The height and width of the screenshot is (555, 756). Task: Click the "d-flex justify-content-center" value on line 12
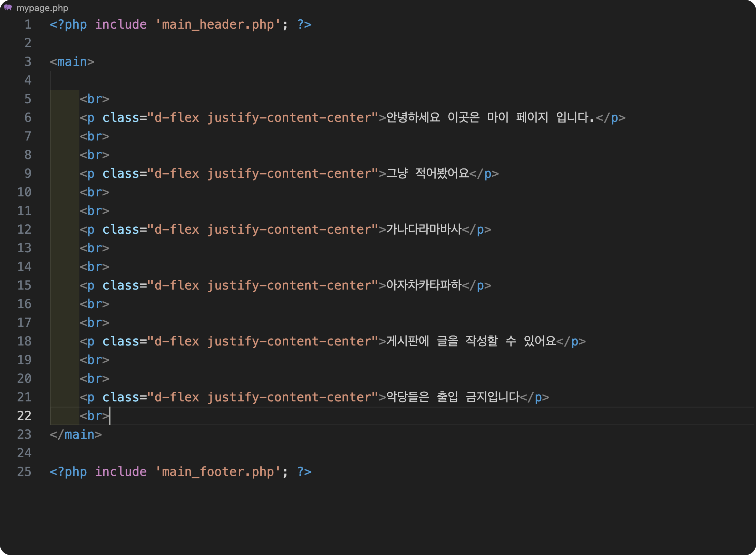(263, 230)
